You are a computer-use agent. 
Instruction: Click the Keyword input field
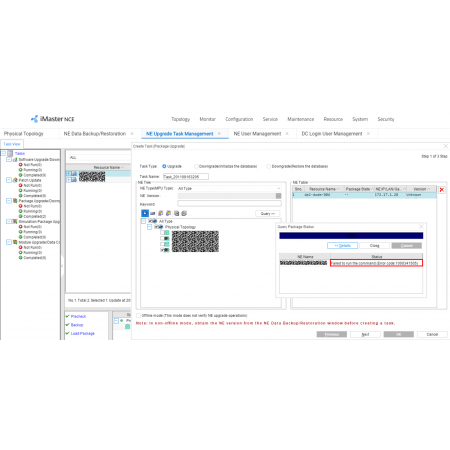click(x=229, y=203)
